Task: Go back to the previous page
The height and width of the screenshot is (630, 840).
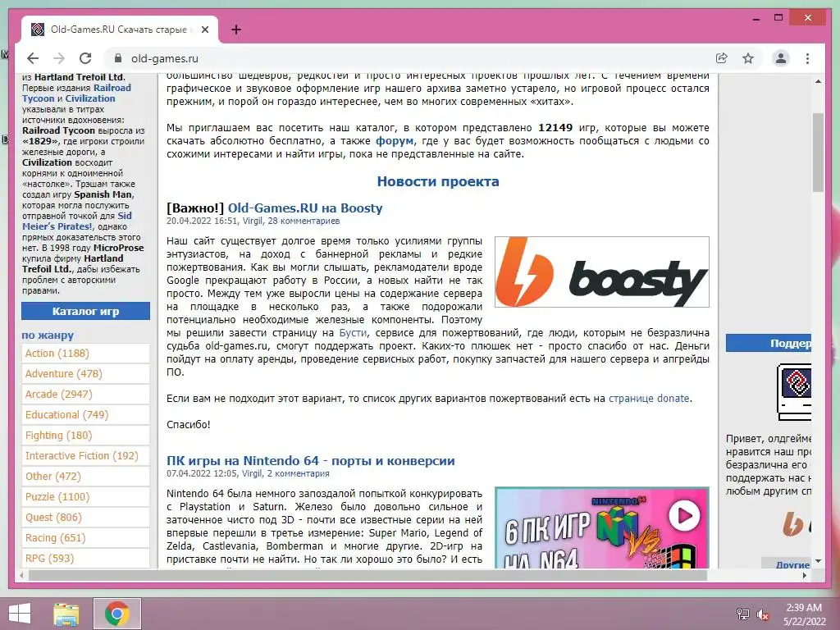Action: 33,58
